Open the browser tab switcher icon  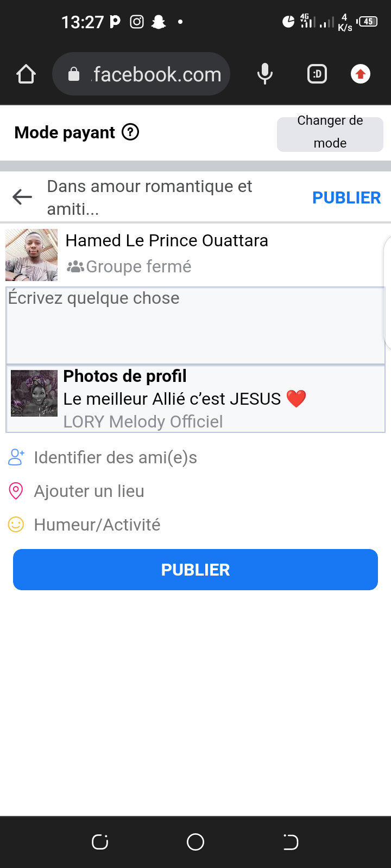tap(317, 74)
